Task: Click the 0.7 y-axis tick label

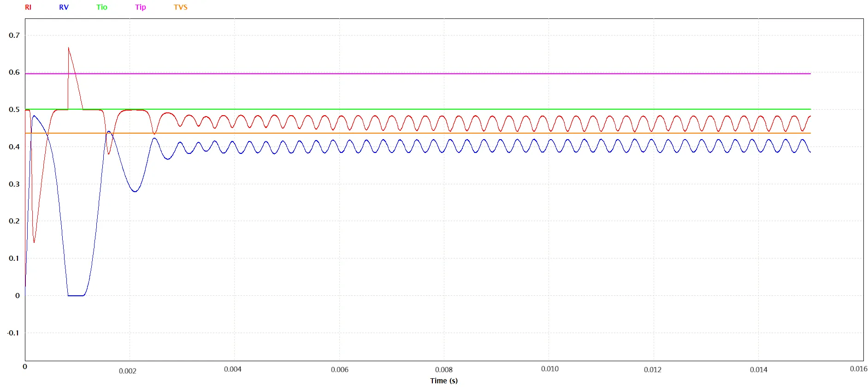Action: (14, 35)
